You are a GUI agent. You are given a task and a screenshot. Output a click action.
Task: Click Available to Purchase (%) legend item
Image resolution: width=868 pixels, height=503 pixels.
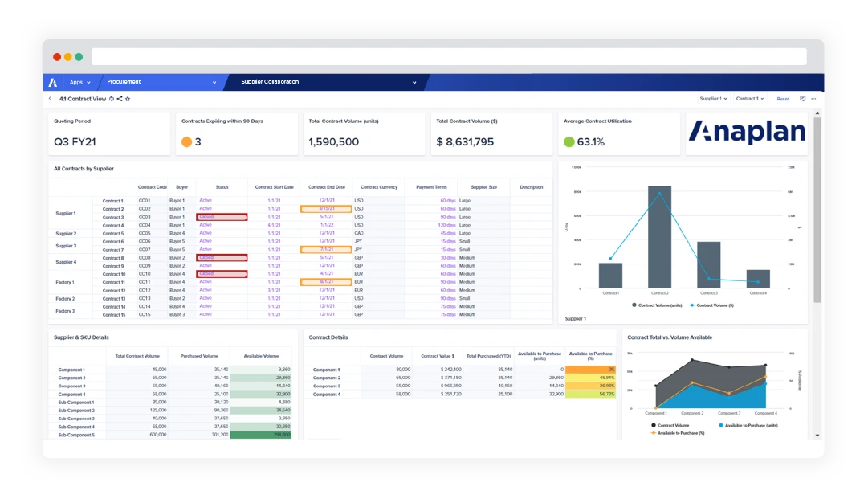678,433
